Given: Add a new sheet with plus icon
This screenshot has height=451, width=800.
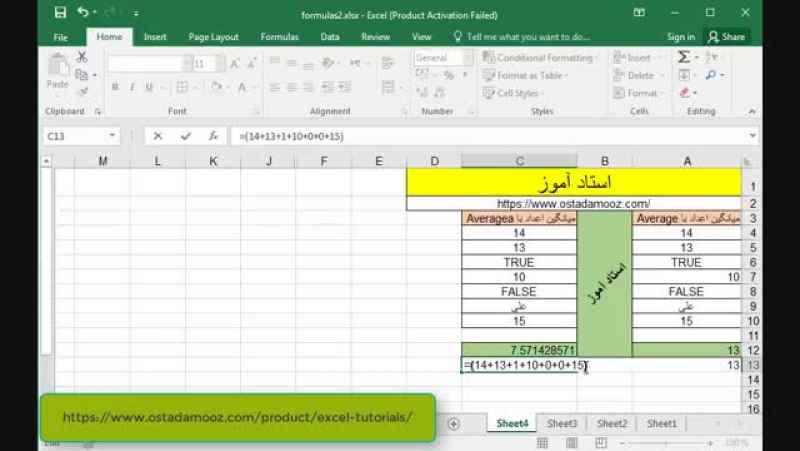Looking at the screenshot, I should pyautogui.click(x=454, y=423).
